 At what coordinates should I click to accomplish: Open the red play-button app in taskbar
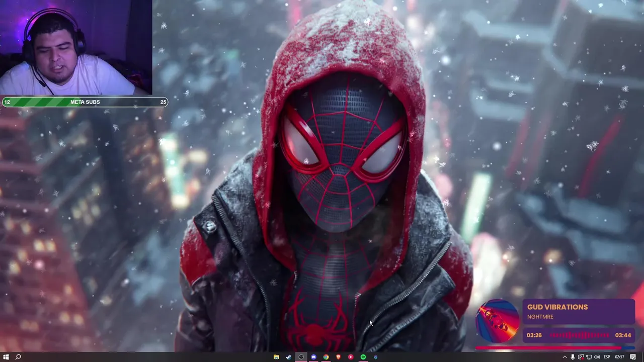351,357
